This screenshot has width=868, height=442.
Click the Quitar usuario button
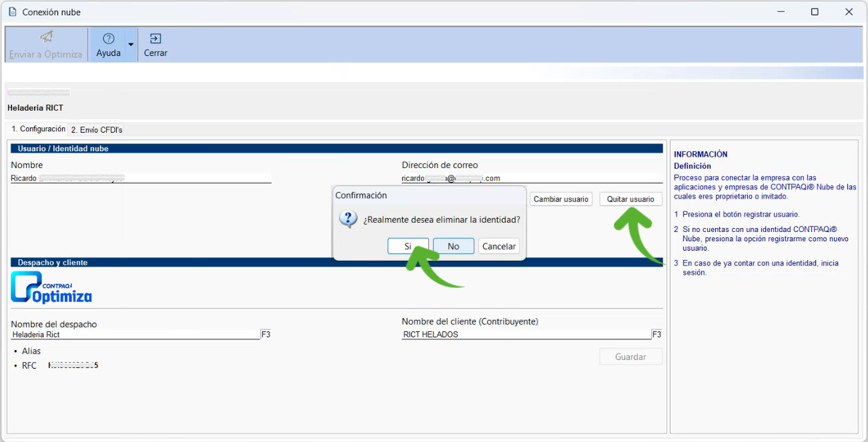[x=630, y=199]
